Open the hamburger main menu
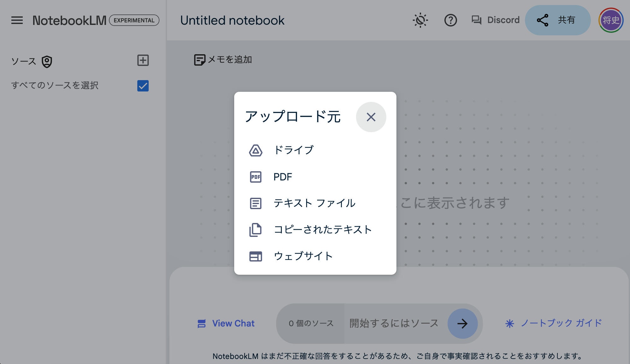The width and height of the screenshot is (630, 364). 17,21
